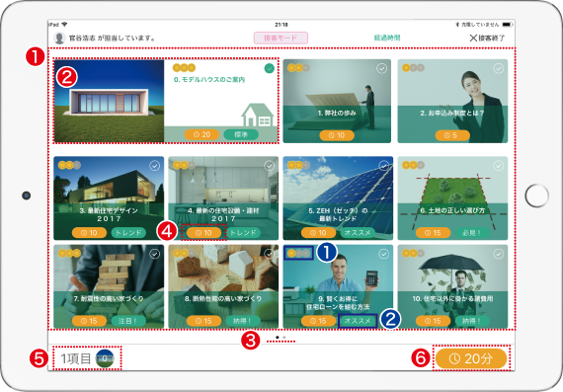
Task: Toggle the checkmark on card 10
Action: (499, 254)
